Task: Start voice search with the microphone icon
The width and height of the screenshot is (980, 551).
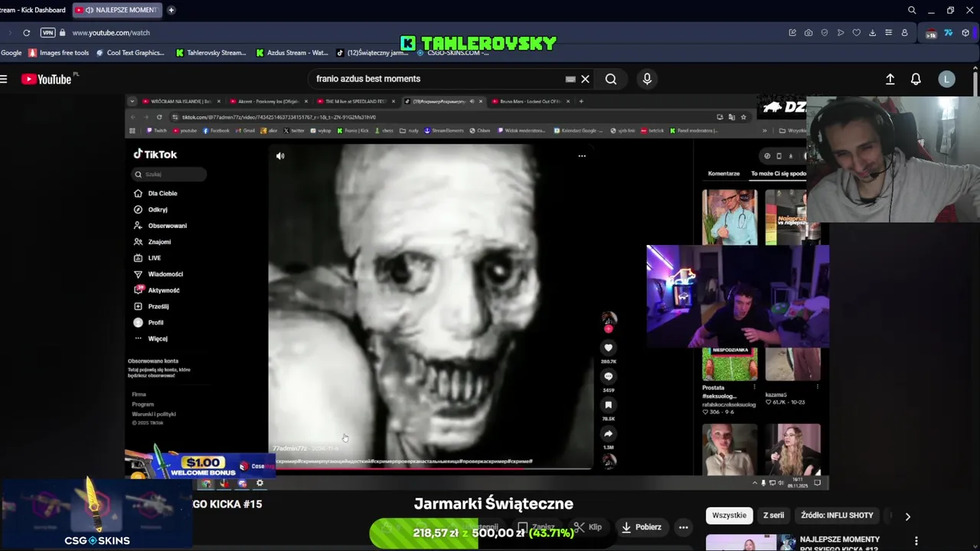Action: click(647, 79)
